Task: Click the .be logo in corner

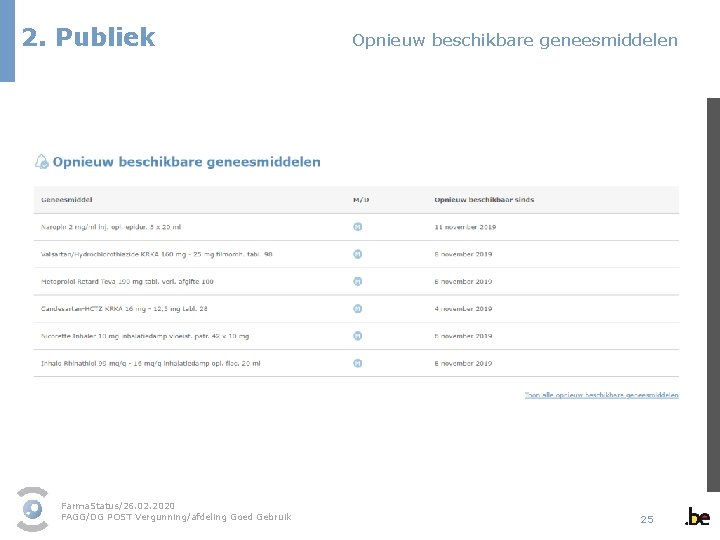Action: [698, 517]
